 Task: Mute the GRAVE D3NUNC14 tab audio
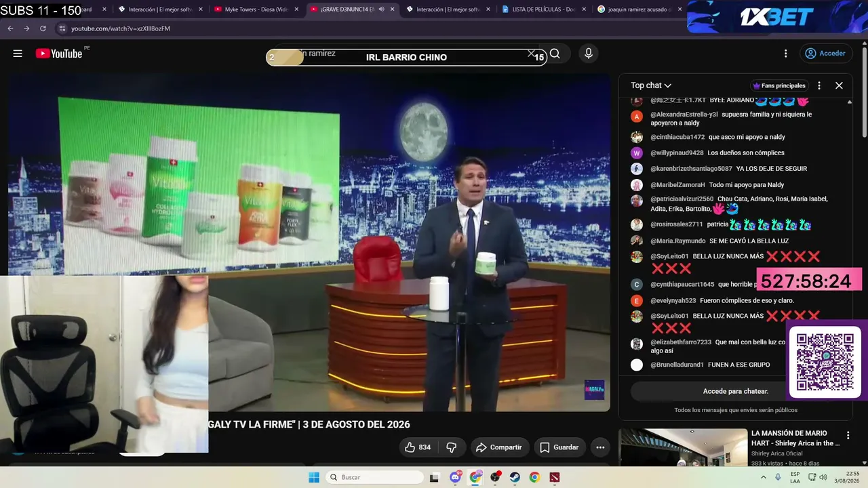click(381, 9)
